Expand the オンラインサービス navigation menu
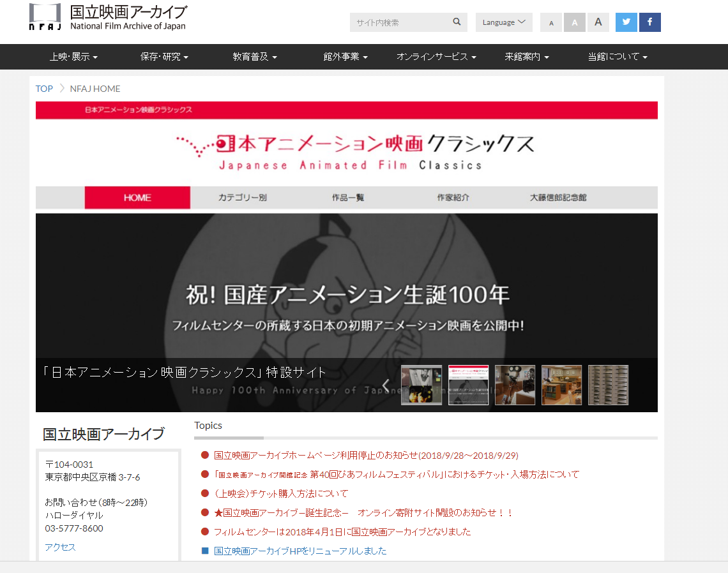728x573 pixels. [436, 57]
